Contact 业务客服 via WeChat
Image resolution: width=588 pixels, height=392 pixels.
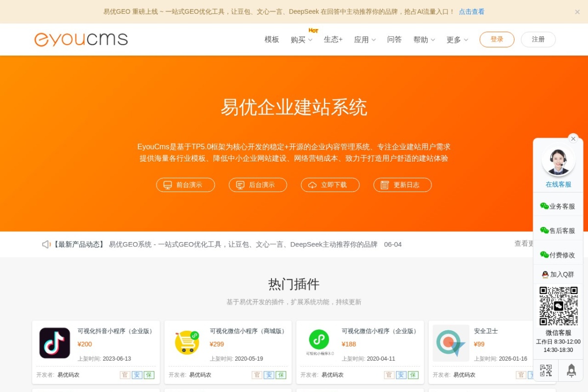tap(558, 206)
